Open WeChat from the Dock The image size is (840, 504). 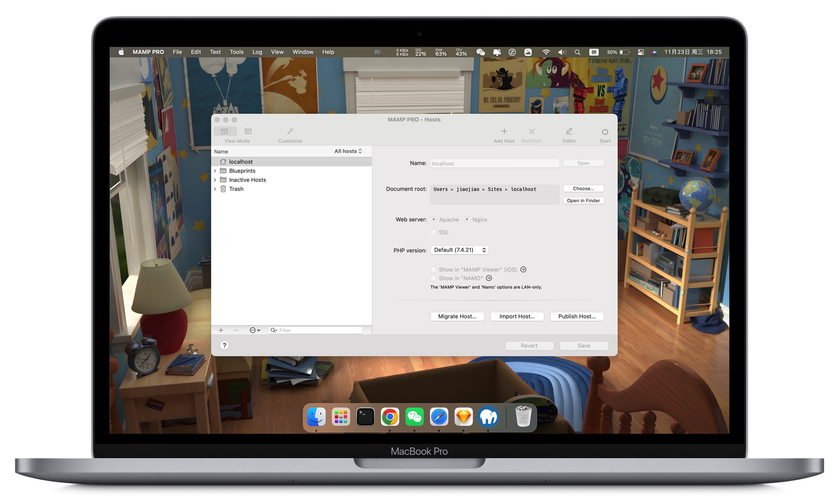click(414, 417)
